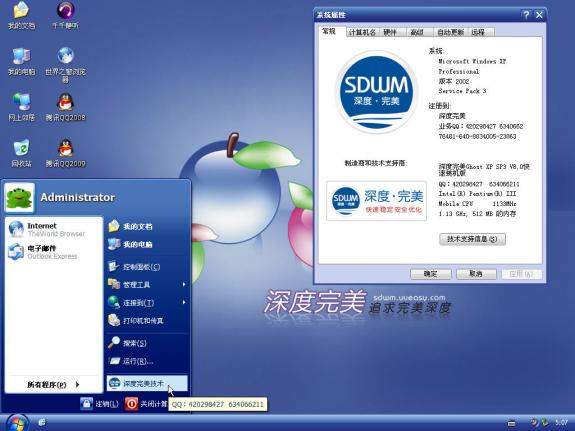Image resolution: width=575 pixels, height=431 pixels.
Task: Open 搜索(S) from start menu
Action: coord(147,343)
